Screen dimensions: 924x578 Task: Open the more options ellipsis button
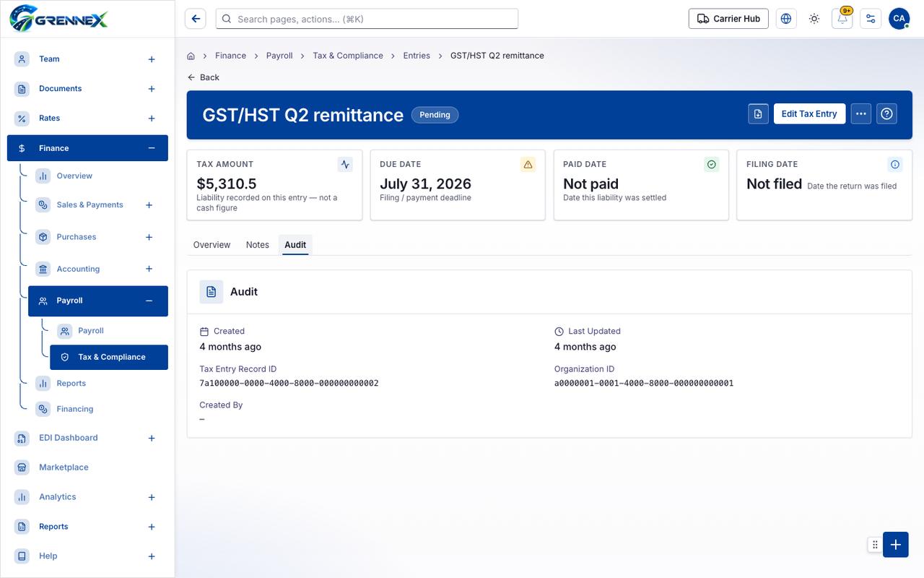(x=860, y=114)
